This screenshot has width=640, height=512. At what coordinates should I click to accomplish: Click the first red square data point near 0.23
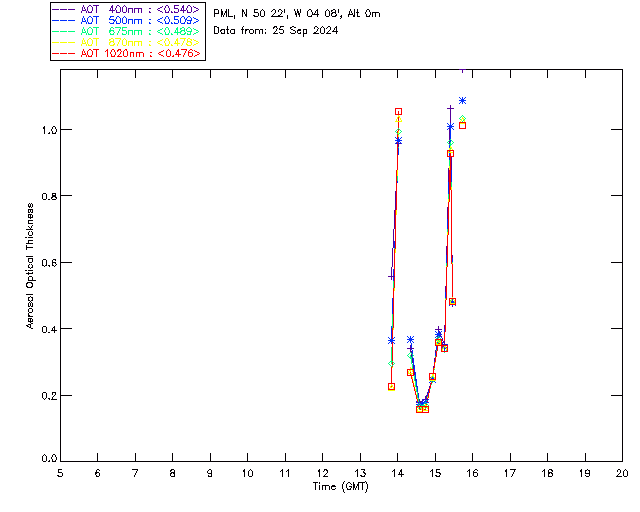click(x=391, y=387)
